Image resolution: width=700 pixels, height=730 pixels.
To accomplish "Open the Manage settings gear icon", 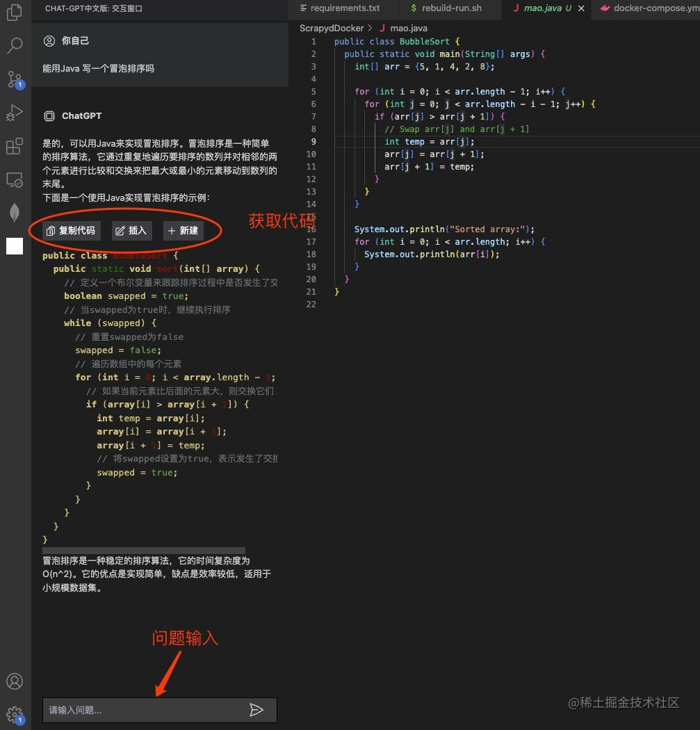I will [x=15, y=714].
